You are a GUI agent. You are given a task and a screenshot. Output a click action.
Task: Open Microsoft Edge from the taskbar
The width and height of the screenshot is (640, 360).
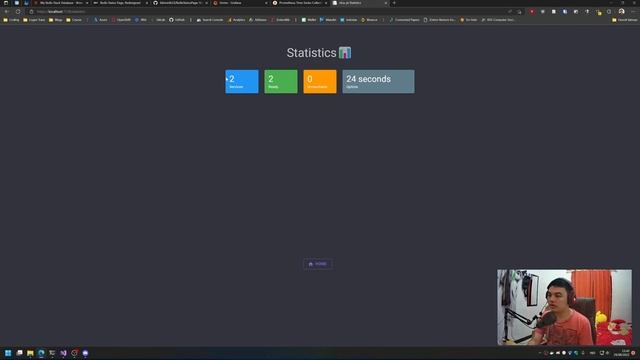point(41,353)
